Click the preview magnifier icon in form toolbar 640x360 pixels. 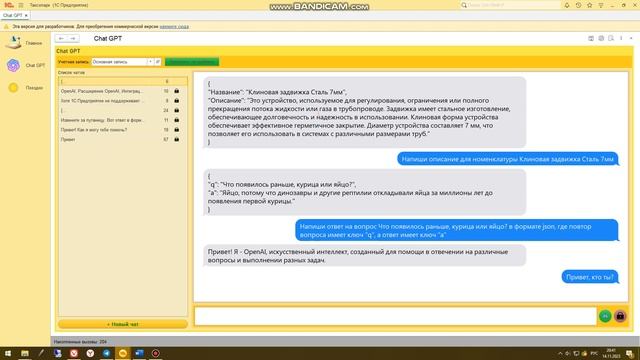(x=611, y=38)
